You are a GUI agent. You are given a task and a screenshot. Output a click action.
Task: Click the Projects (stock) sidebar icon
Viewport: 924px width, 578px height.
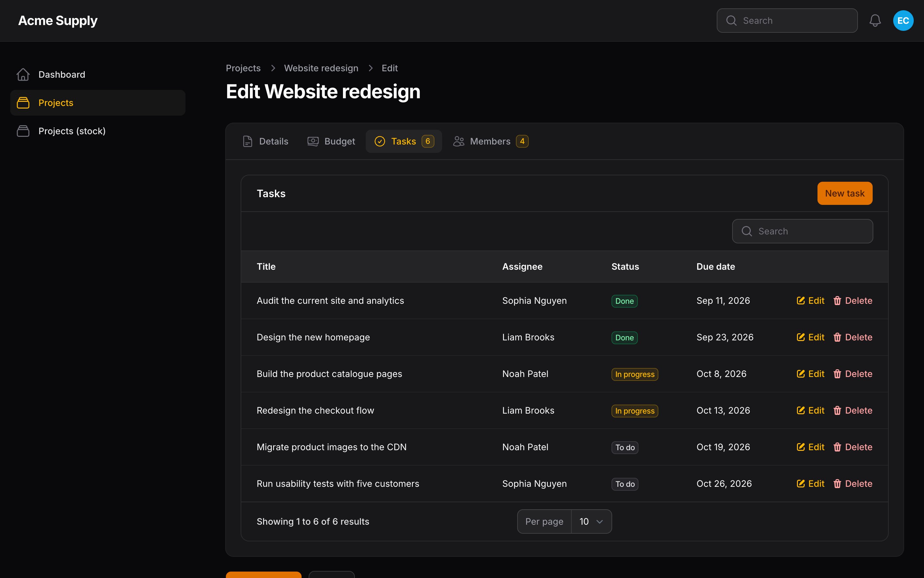point(23,131)
